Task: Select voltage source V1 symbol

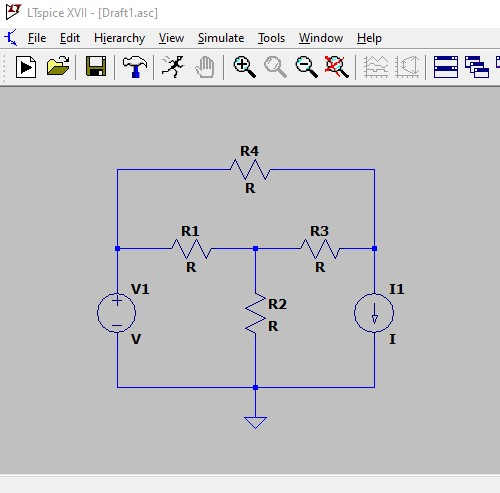Action: [x=116, y=313]
